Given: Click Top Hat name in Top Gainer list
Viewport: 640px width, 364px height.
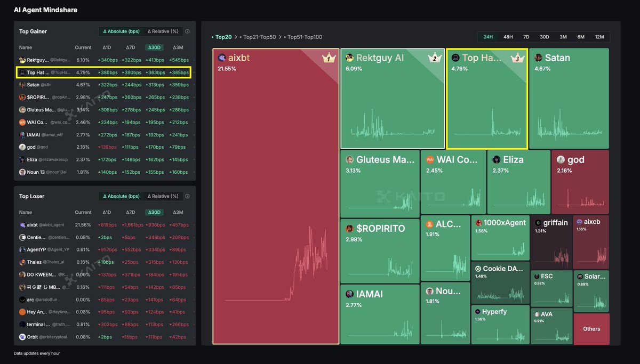Looking at the screenshot, I should (38, 72).
